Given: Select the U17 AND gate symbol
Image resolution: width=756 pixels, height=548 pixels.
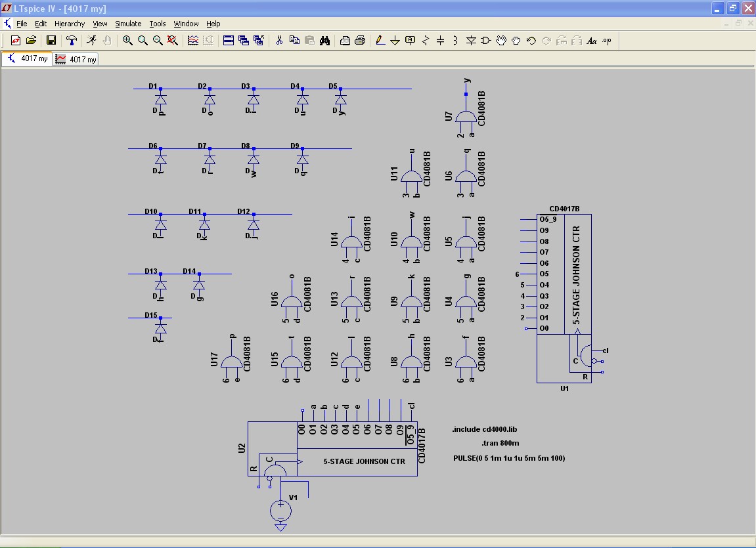Looking at the screenshot, I should [232, 362].
